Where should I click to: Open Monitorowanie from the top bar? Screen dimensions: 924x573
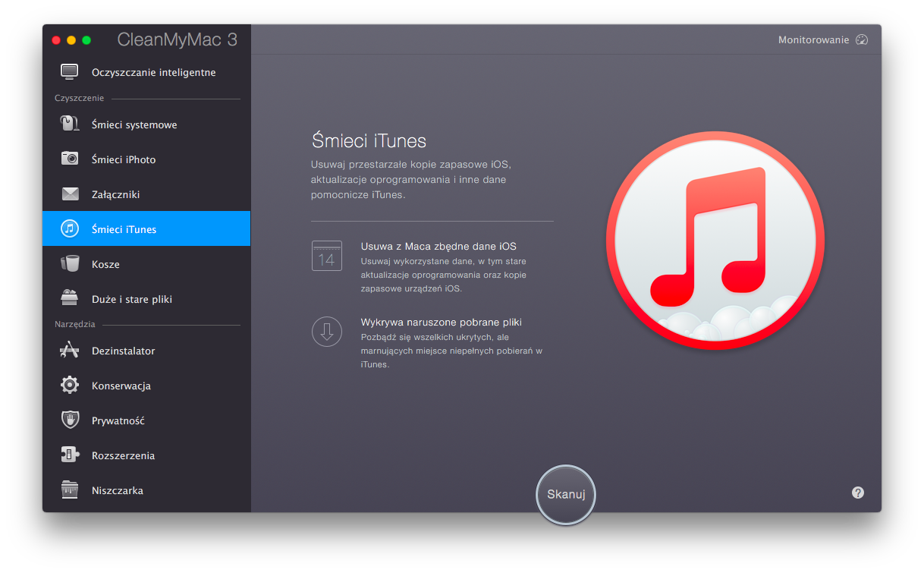823,39
